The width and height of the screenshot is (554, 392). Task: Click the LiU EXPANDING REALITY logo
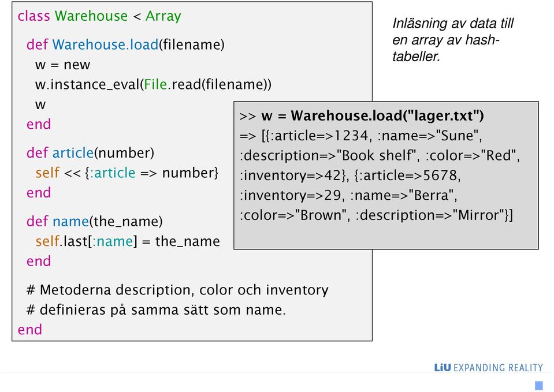(x=488, y=368)
